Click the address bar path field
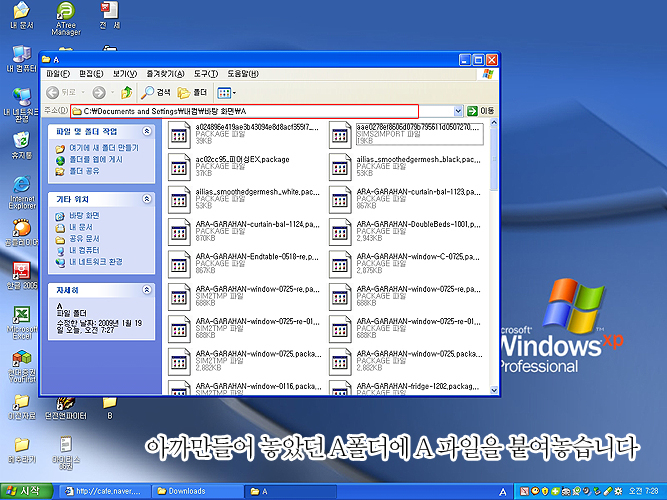The image size is (667, 500). point(250,110)
